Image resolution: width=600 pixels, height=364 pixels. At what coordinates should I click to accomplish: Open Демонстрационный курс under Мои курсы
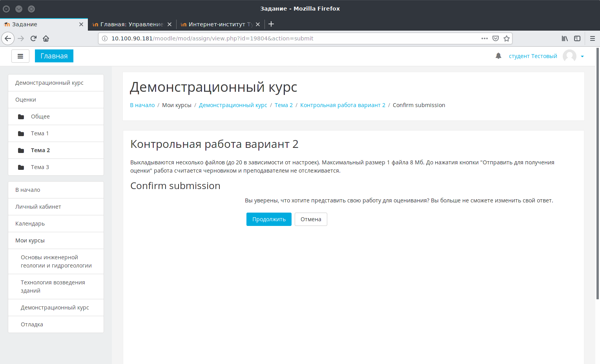click(x=56, y=308)
